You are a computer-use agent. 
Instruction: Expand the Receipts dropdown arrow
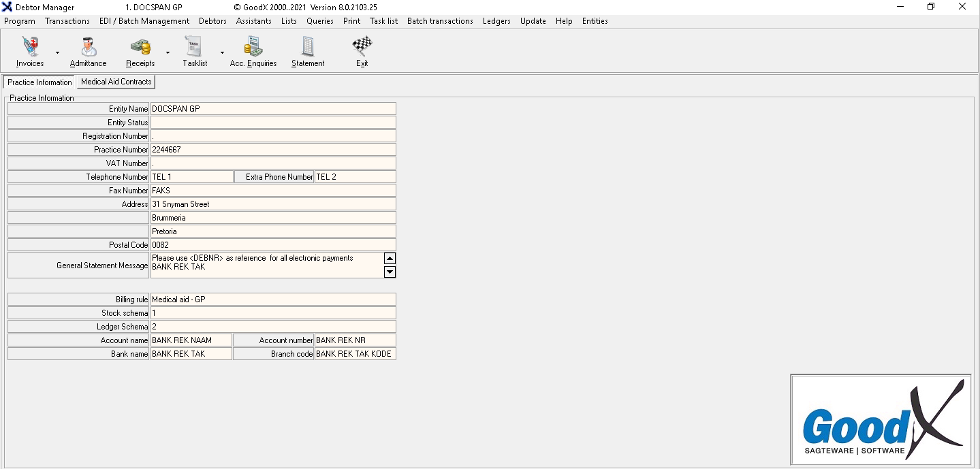click(x=168, y=52)
